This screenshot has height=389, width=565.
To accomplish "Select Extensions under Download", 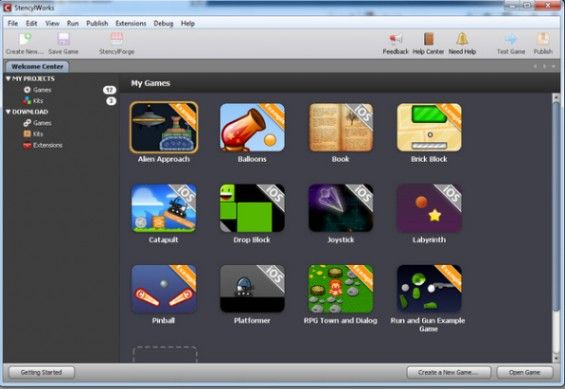I will tap(48, 145).
